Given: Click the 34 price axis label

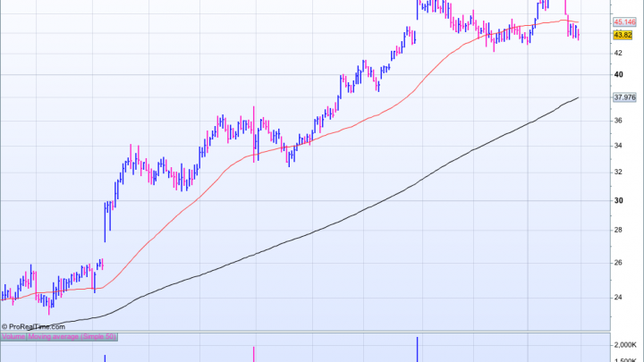Looking at the screenshot, I should pyautogui.click(x=618, y=146).
